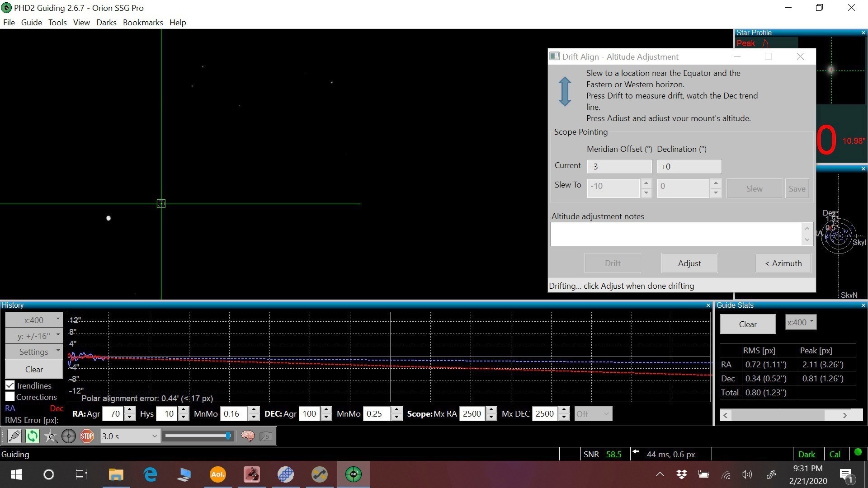Open the Darks menu
Viewport: 868px width, 488px height.
click(106, 22)
